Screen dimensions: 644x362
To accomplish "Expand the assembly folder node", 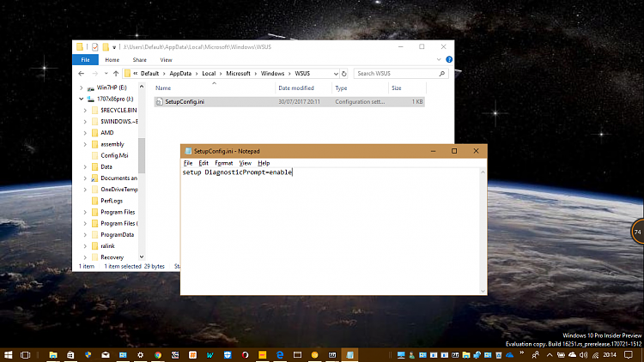I will tap(85, 144).
